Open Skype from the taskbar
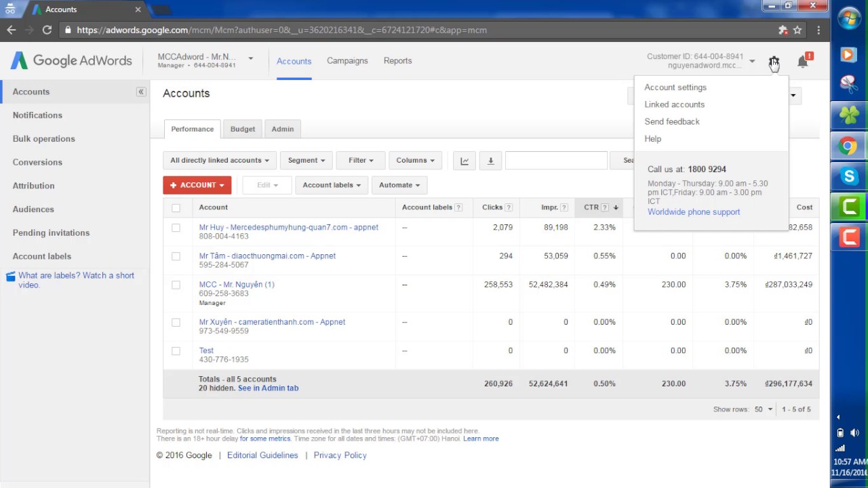Screen dimensions: 868x488 [849, 176]
